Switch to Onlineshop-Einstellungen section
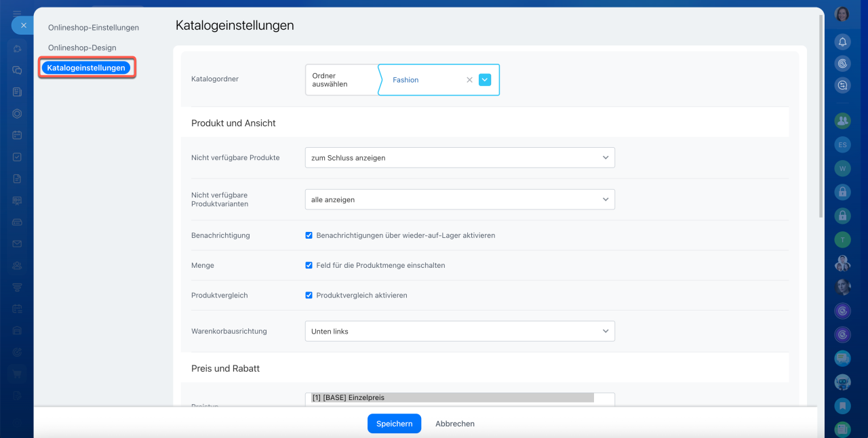 pos(94,28)
